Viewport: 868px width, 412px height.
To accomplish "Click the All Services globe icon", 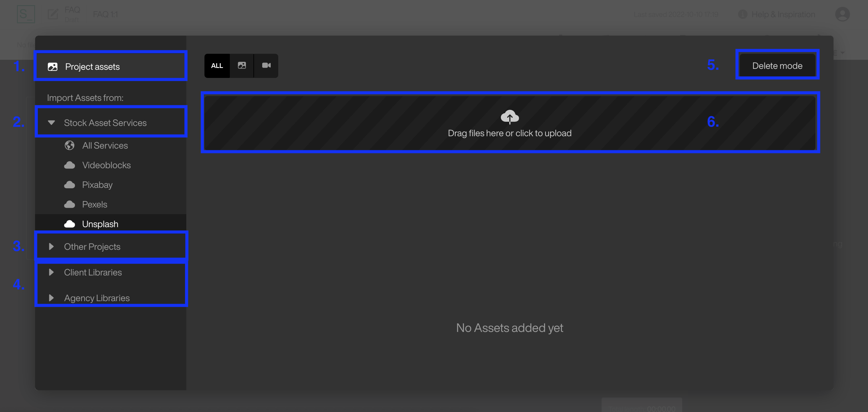I will point(70,145).
